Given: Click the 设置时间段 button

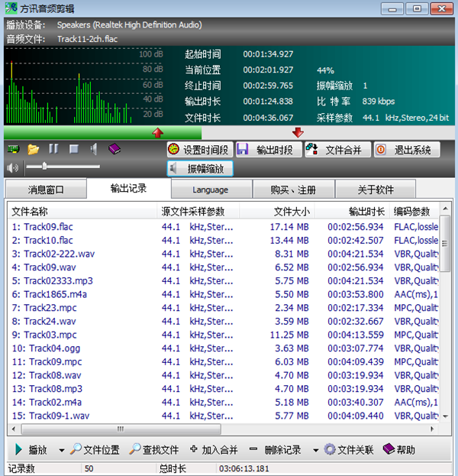Looking at the screenshot, I should (x=200, y=149).
